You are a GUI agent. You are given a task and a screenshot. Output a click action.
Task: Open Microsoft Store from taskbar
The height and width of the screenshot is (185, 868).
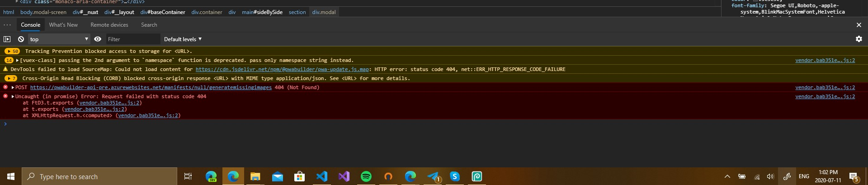[300, 176]
